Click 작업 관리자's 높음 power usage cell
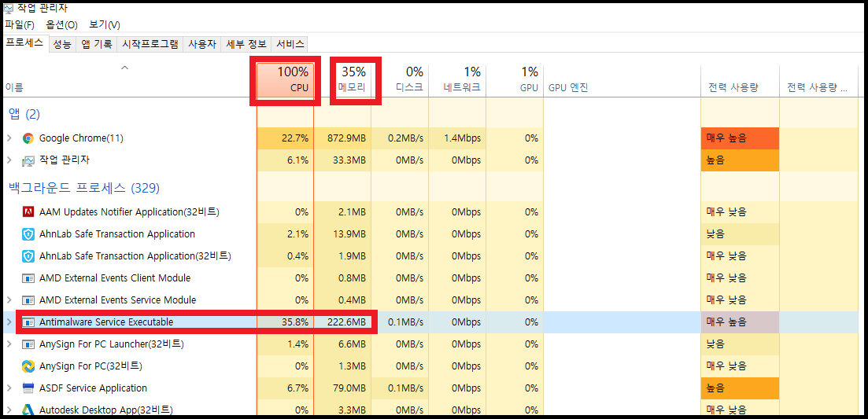 [741, 160]
